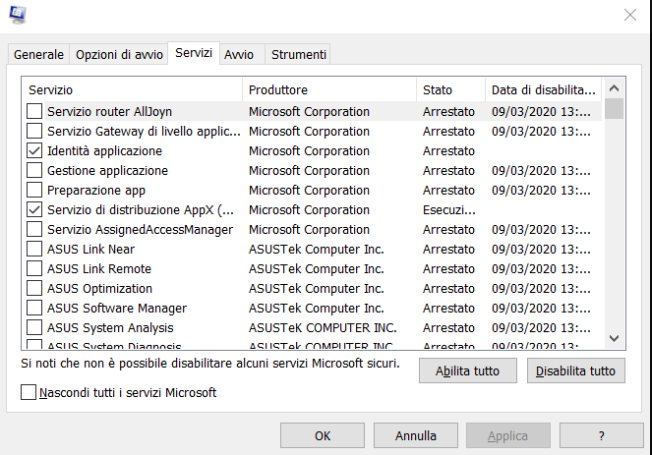Click the Arrestato status of ASUS Link Near
The height and width of the screenshot is (455, 652).
[x=449, y=249]
